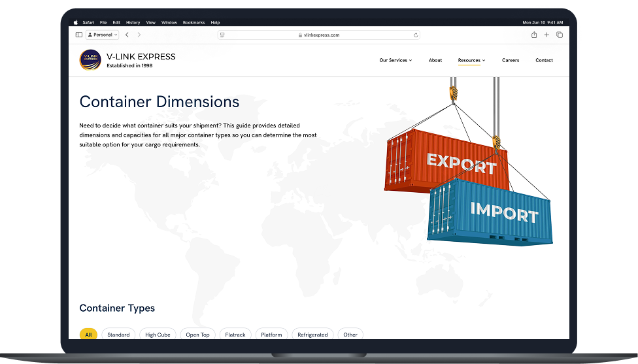Image resolution: width=638 pixels, height=364 pixels.
Task: Filter by Refrigerated containers
Action: click(x=312, y=335)
